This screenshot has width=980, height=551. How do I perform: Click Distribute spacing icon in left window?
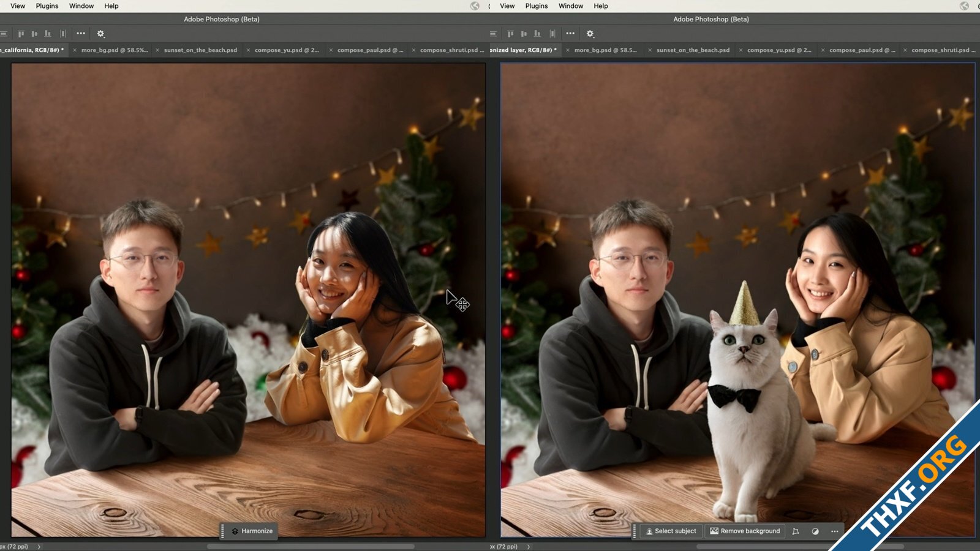tap(62, 34)
